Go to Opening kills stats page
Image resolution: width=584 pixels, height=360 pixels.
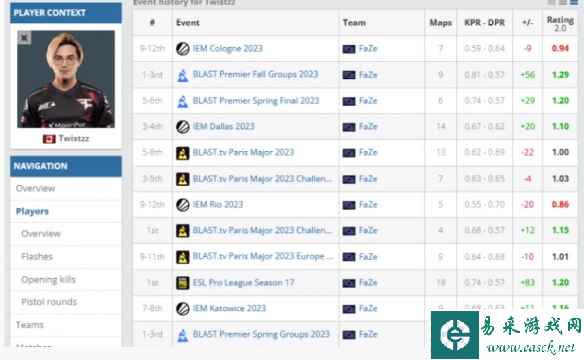pyautogui.click(x=48, y=280)
